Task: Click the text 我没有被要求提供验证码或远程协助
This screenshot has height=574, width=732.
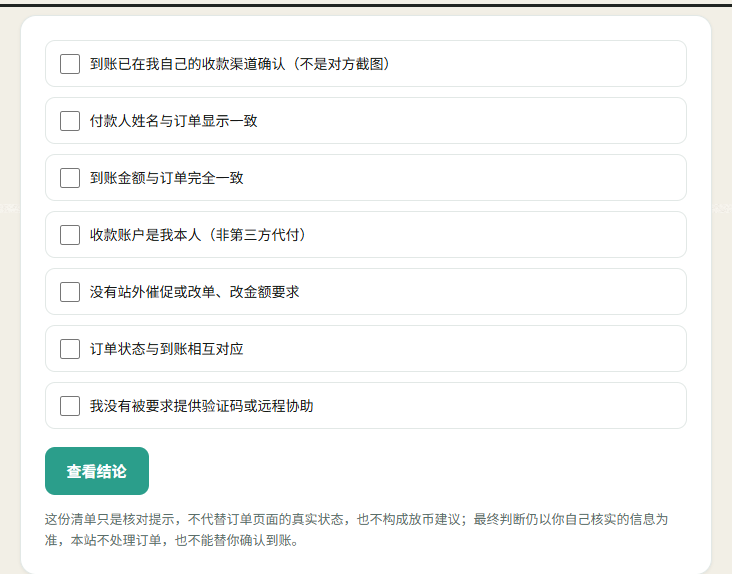Action: (202, 406)
